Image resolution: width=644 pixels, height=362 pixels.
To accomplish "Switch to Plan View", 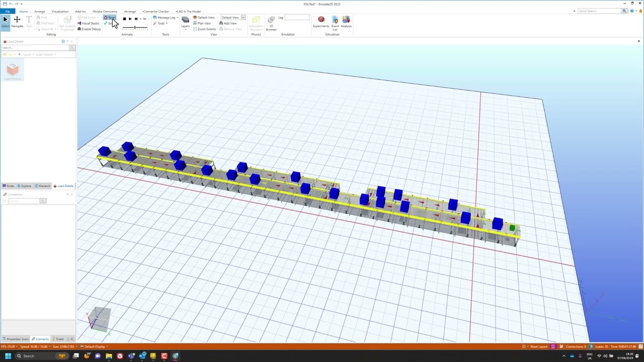I will (202, 23).
